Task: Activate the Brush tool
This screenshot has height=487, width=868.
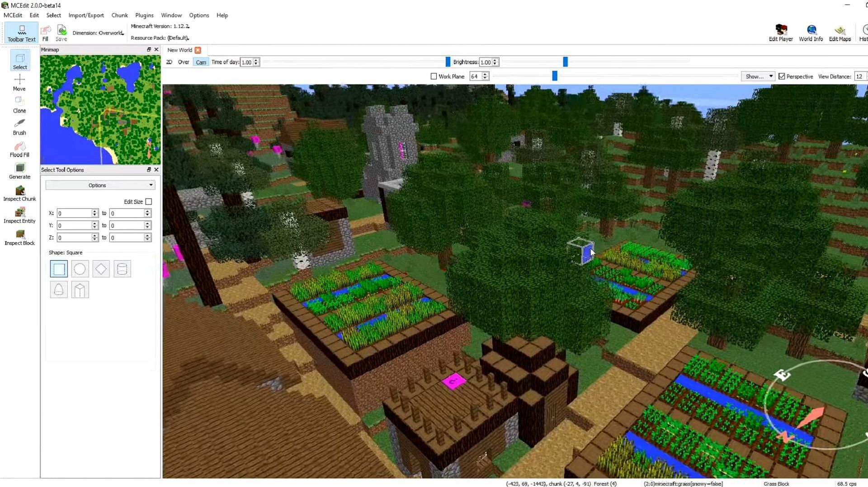Action: (19, 127)
